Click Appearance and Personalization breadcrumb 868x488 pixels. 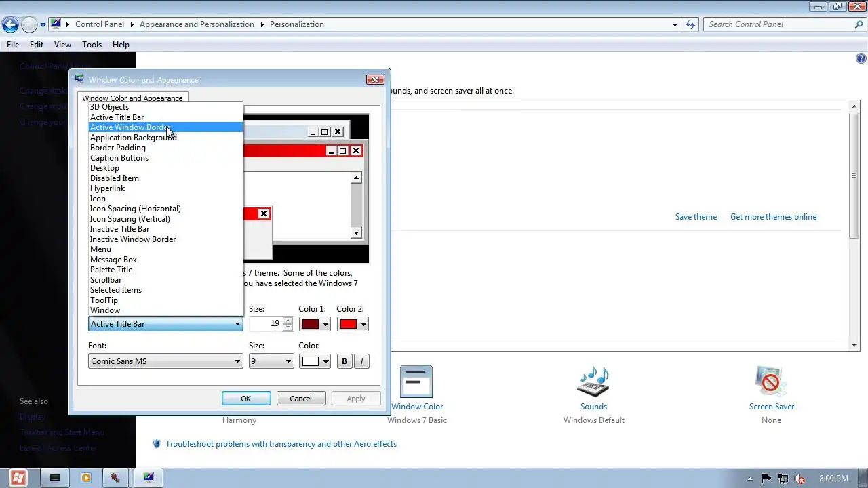197,24
